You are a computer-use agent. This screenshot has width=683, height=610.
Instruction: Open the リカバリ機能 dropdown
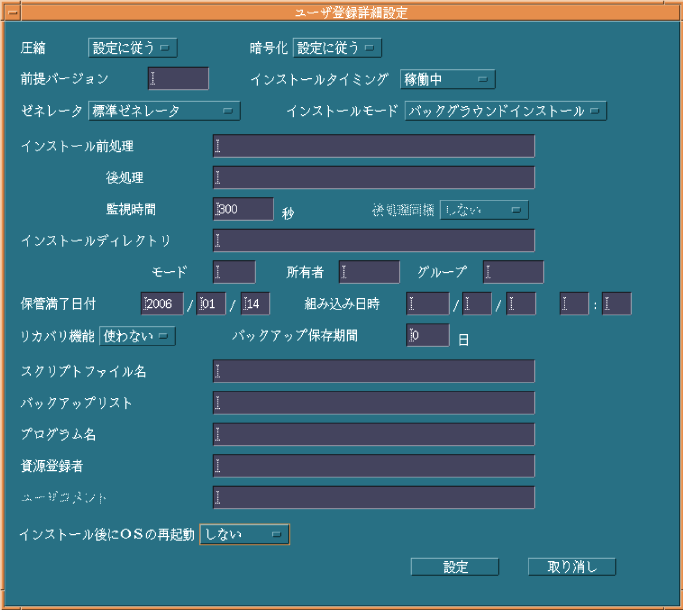click(137, 336)
